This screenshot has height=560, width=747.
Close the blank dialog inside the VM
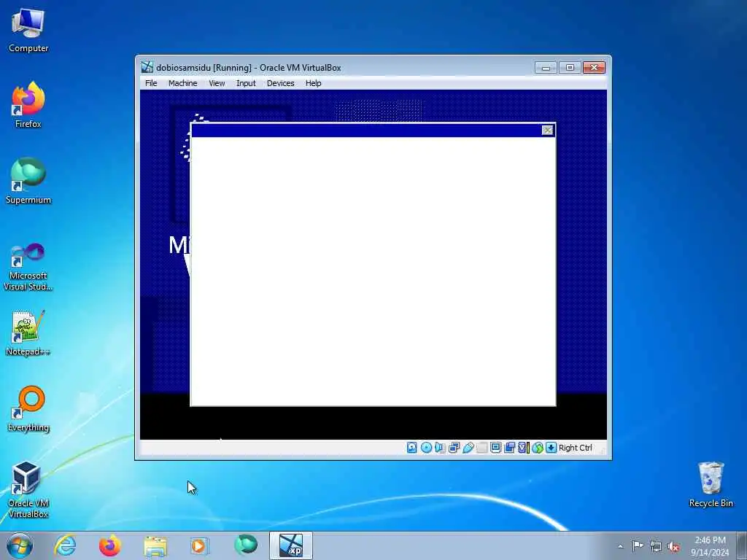tap(548, 131)
